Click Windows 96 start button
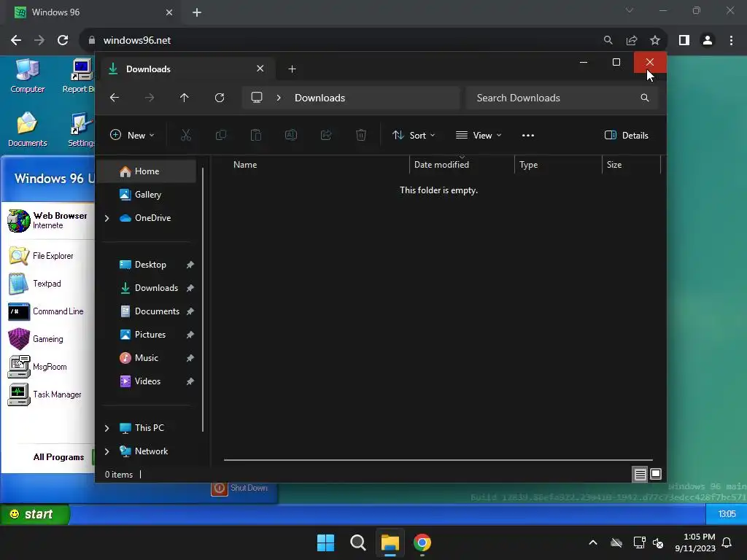 click(x=34, y=514)
